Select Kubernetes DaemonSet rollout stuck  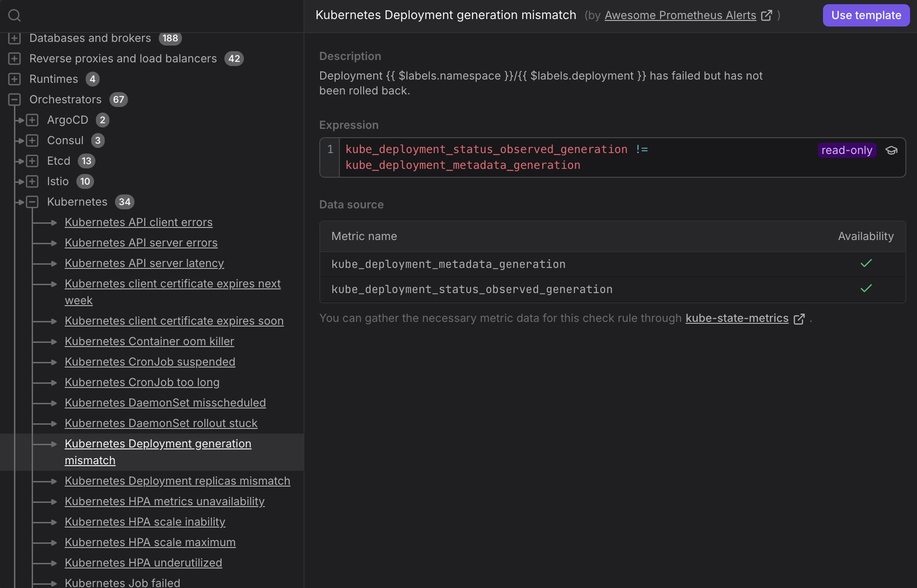point(161,423)
